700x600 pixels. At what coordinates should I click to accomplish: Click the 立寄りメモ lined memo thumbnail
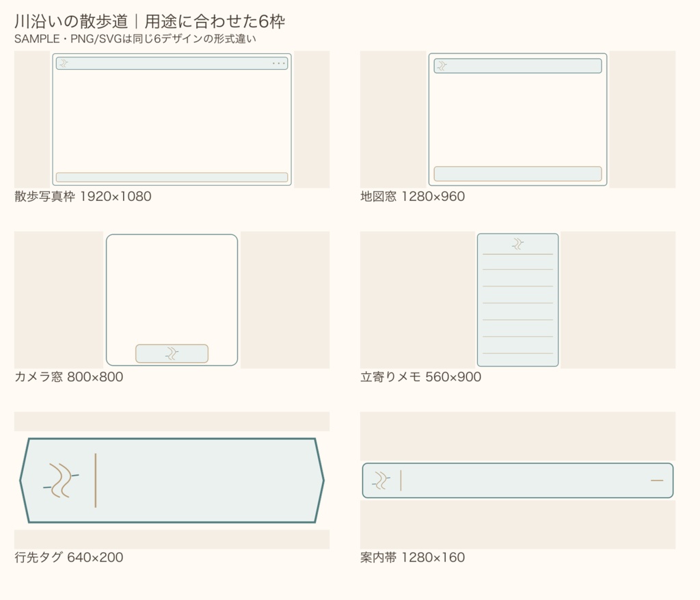click(518, 300)
